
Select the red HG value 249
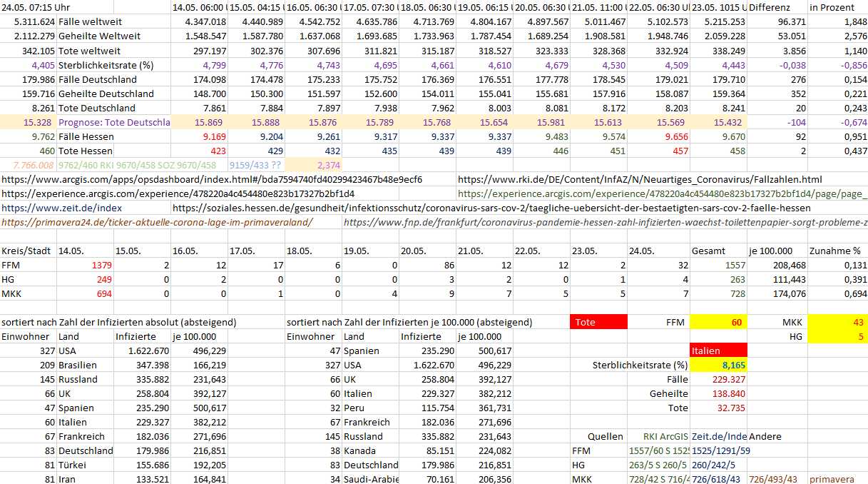pos(104,279)
